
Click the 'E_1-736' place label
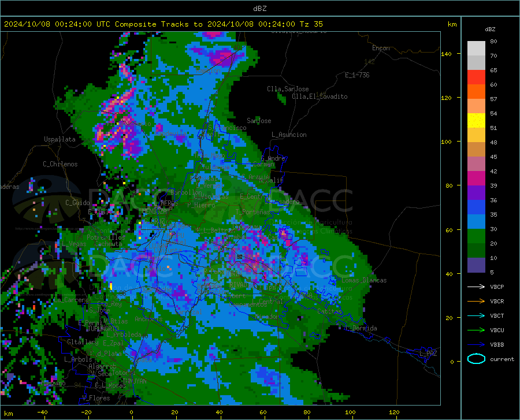tap(357, 75)
